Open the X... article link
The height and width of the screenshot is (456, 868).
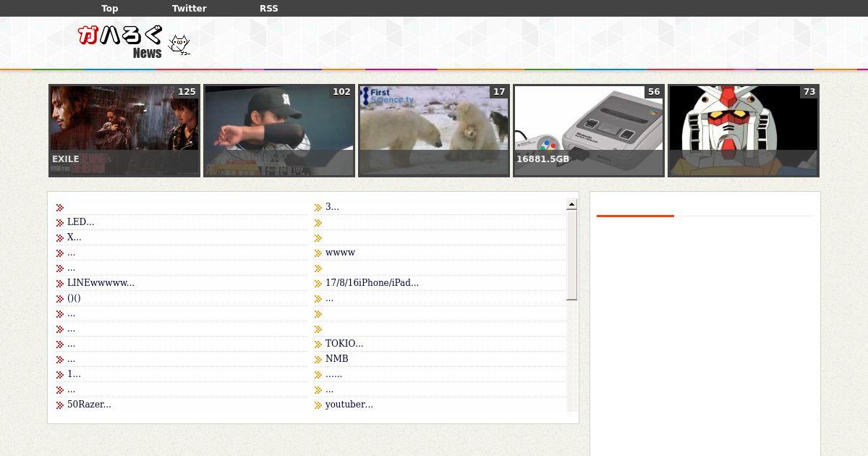(x=74, y=237)
